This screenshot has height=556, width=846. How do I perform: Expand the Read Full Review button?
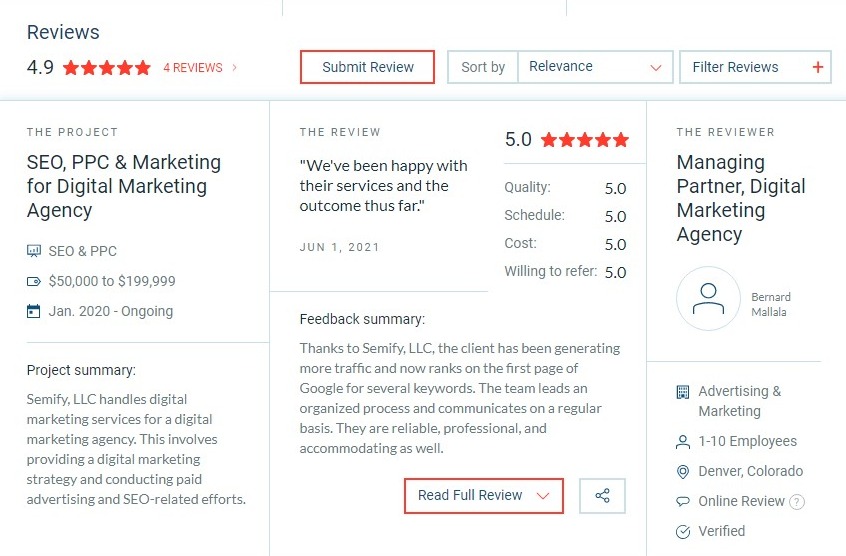[x=483, y=496]
